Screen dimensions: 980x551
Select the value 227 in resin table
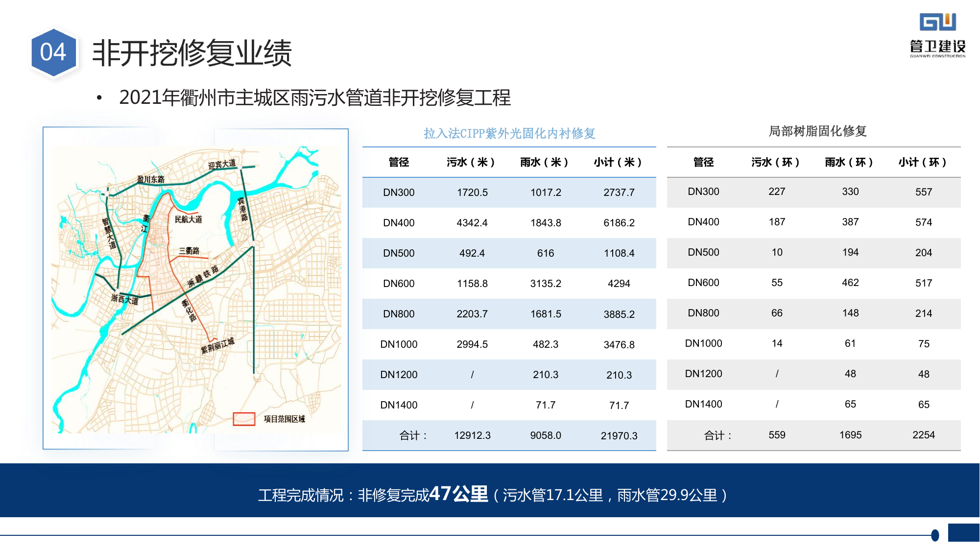pyautogui.click(x=777, y=192)
